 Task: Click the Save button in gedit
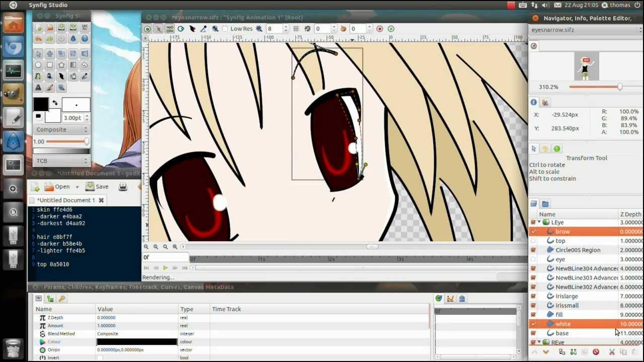97,187
